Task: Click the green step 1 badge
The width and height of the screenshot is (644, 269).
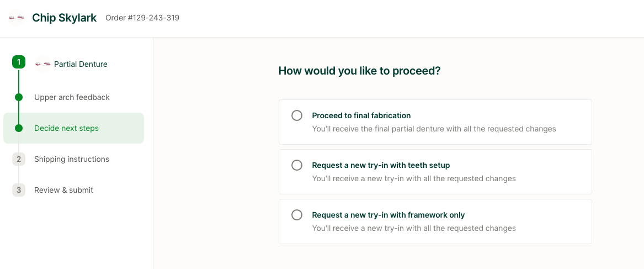Action: click(19, 62)
